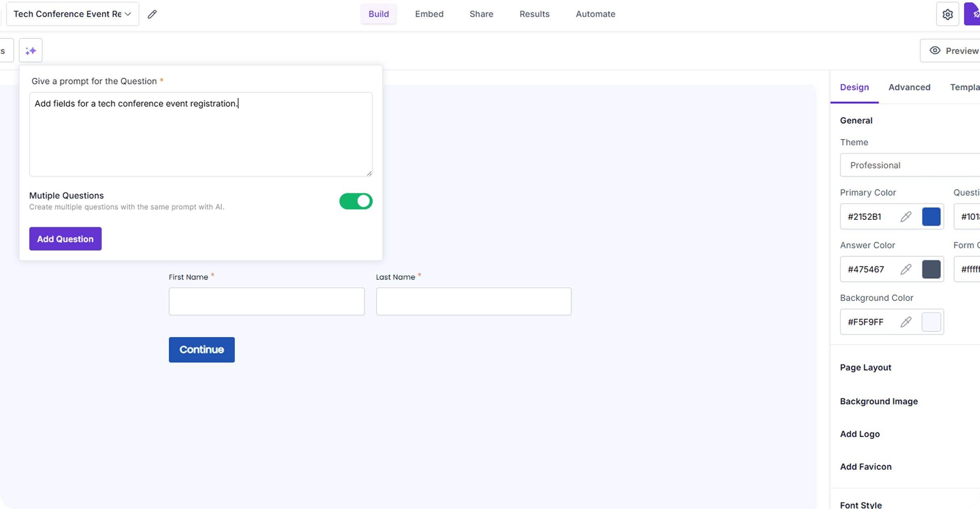Go to the Results tab
This screenshot has height=509, width=980.
[534, 14]
